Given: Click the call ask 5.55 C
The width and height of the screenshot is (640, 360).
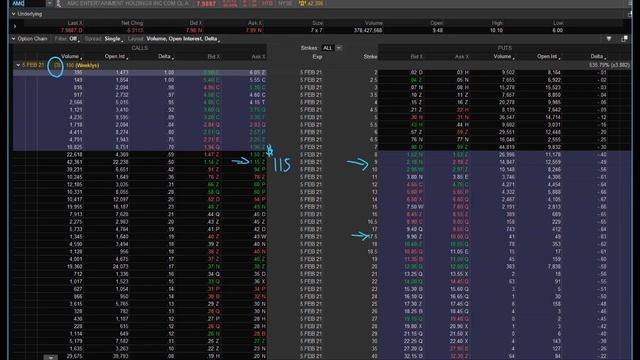Looking at the screenshot, I should point(258,80).
